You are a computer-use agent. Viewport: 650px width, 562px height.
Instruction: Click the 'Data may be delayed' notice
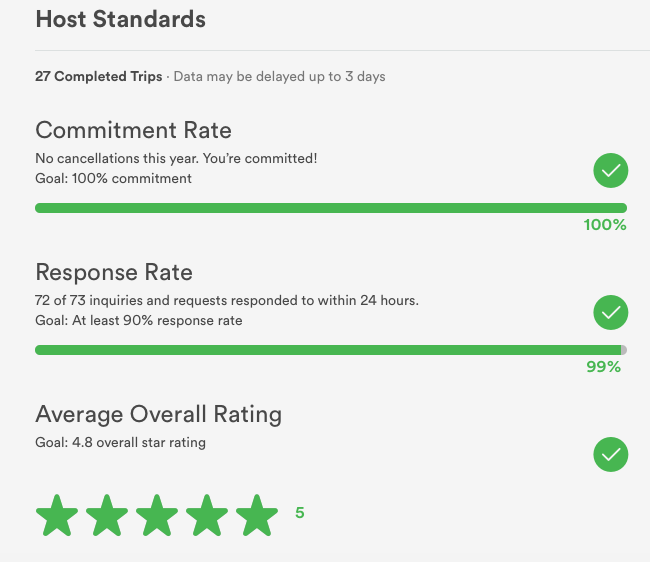(279, 77)
